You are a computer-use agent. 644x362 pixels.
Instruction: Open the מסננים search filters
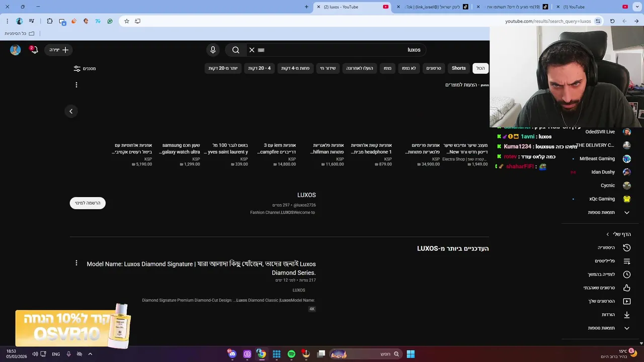point(85,68)
